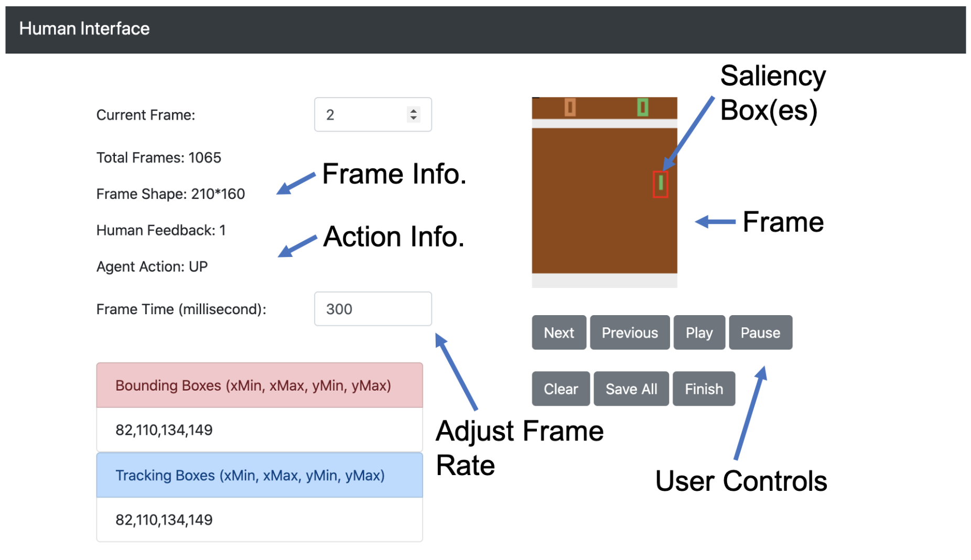This screenshot has width=971, height=560.
Task: Increment the Current Frame stepper up arrow
Action: 414,111
